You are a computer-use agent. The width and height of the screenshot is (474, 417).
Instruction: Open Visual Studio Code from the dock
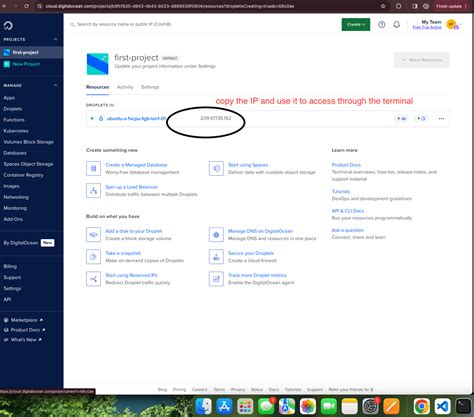point(442,406)
